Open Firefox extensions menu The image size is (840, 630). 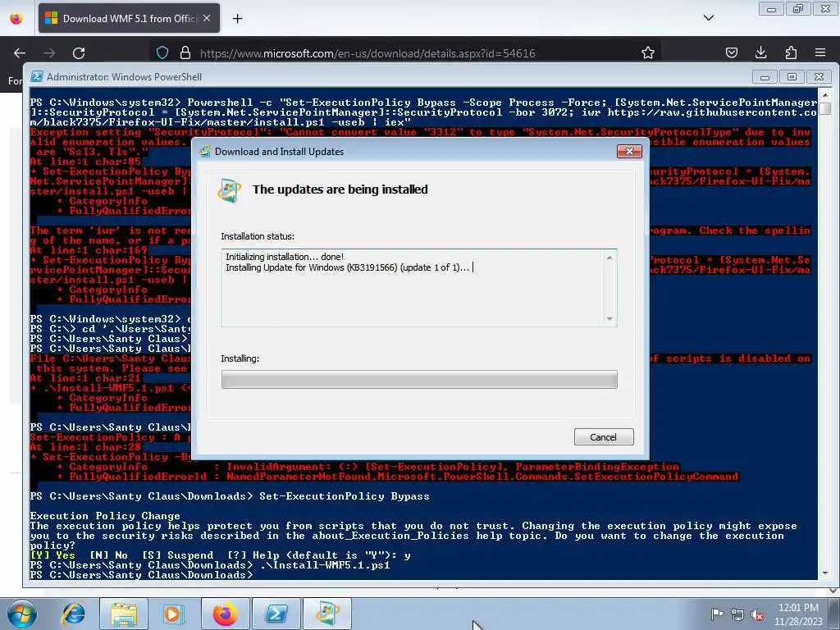tap(791, 53)
